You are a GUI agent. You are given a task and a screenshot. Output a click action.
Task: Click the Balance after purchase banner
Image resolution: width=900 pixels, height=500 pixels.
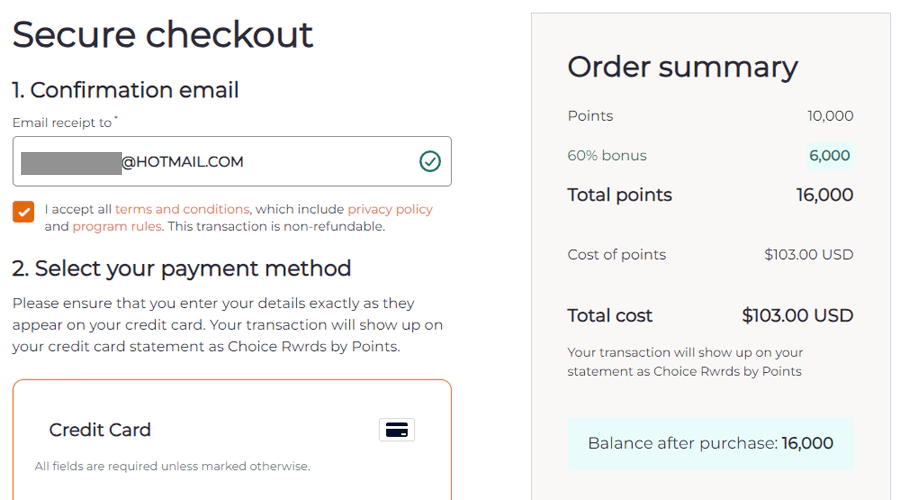point(710,444)
